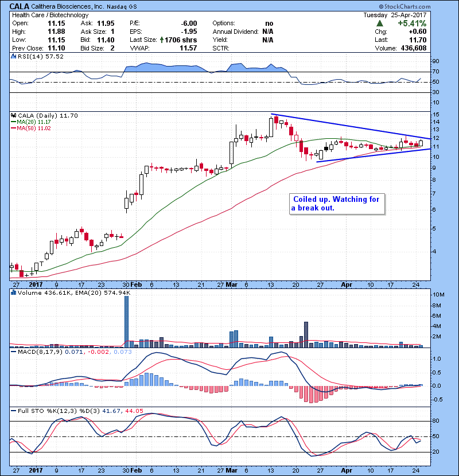Click the candlestick icon beside CALA (Daily)
The image size is (459, 476).
pos(13,115)
